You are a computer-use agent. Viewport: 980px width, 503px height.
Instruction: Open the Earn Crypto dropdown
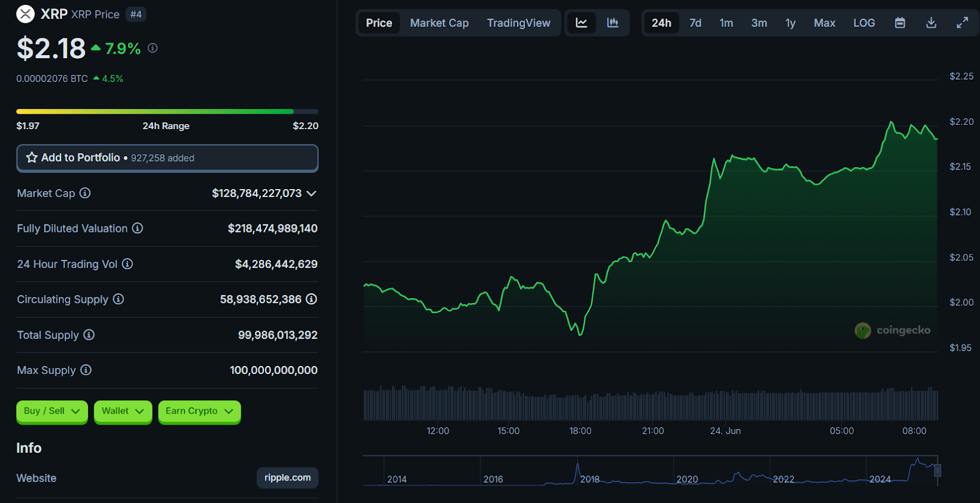tap(200, 411)
